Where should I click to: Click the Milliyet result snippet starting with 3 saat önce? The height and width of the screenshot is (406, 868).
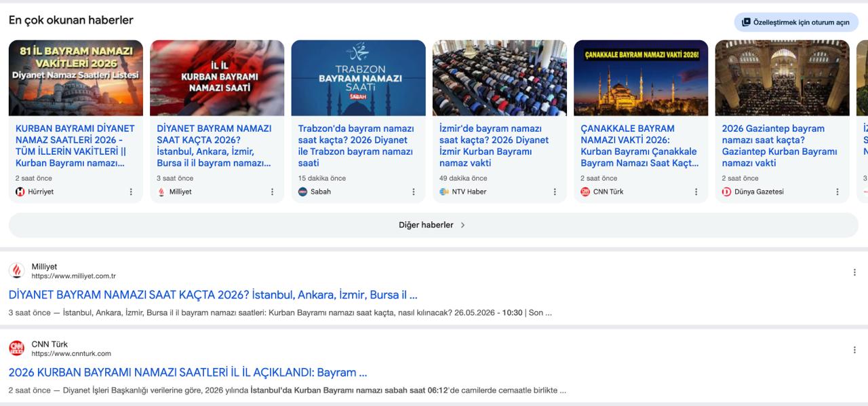tap(280, 313)
